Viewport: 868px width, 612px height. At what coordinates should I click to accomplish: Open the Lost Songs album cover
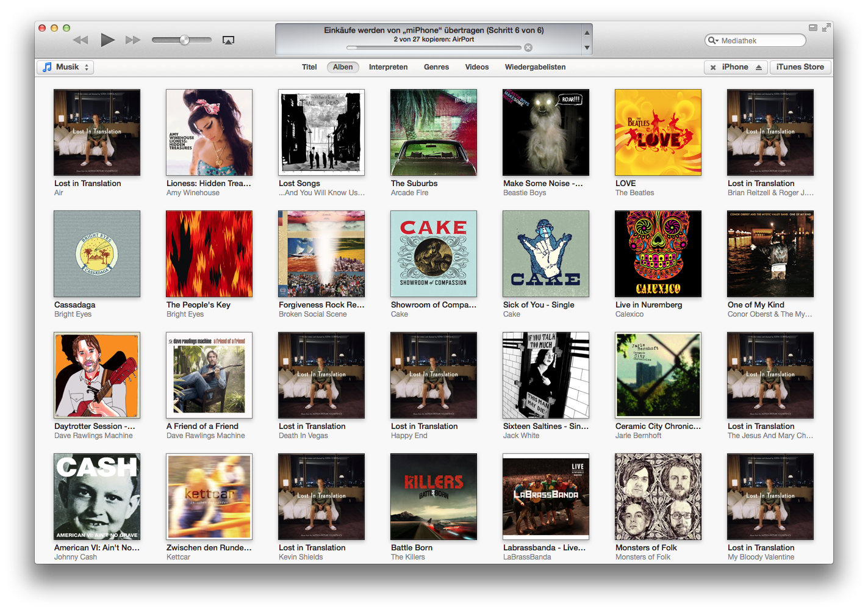click(x=321, y=132)
